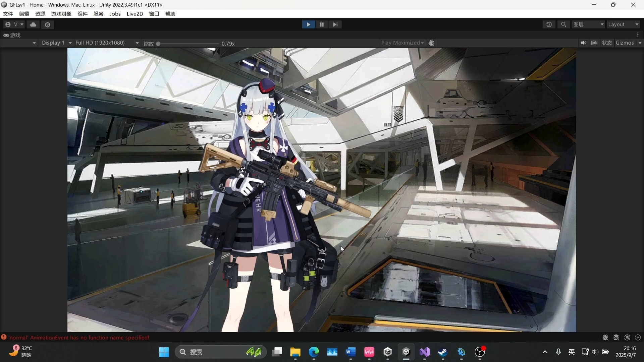The image size is (644, 362).
Task: Open the Play Maximized dropdown
Action: tap(402, 43)
